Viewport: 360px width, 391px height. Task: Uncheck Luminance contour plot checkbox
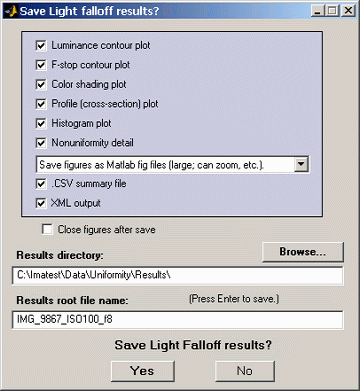click(x=41, y=46)
